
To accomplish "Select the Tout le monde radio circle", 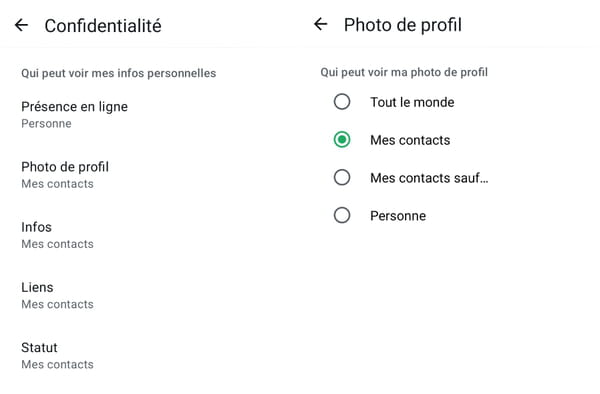I will point(342,102).
